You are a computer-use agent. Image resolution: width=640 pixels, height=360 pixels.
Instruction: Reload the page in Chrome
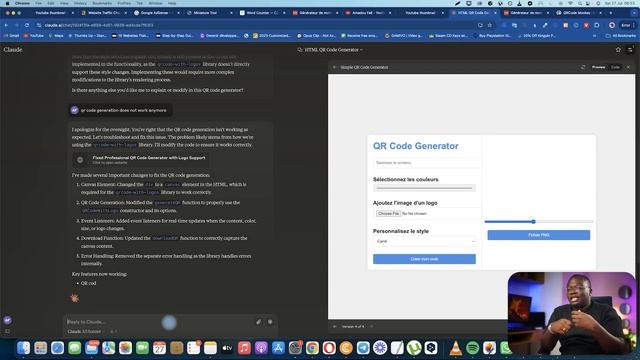tap(27, 25)
